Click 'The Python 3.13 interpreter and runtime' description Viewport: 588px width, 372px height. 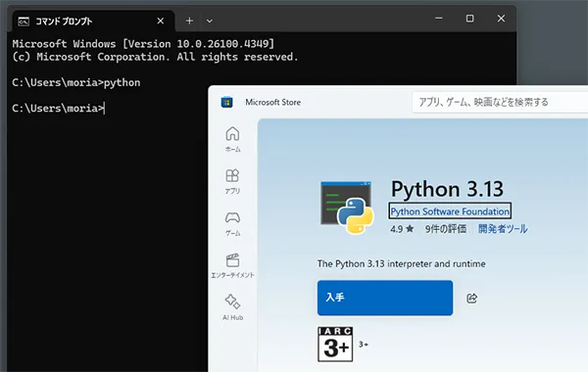pos(401,263)
